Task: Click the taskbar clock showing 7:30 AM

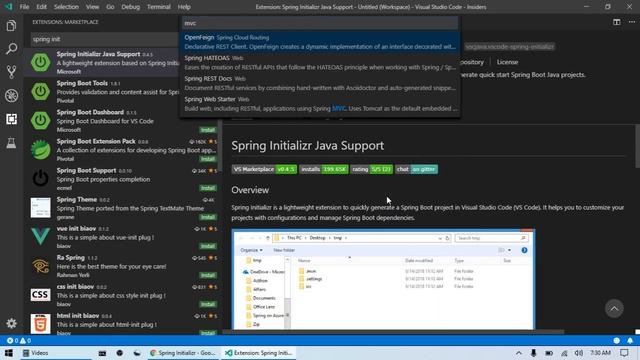Action: [x=600, y=353]
